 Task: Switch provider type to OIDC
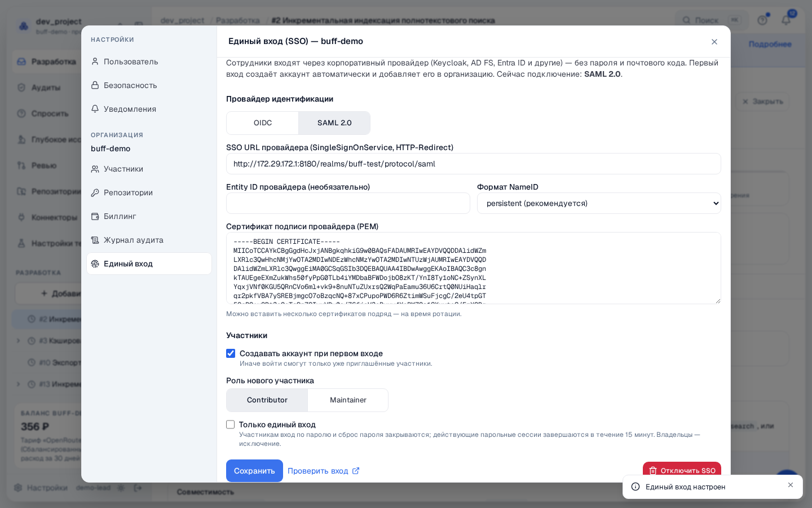pyautogui.click(x=263, y=123)
